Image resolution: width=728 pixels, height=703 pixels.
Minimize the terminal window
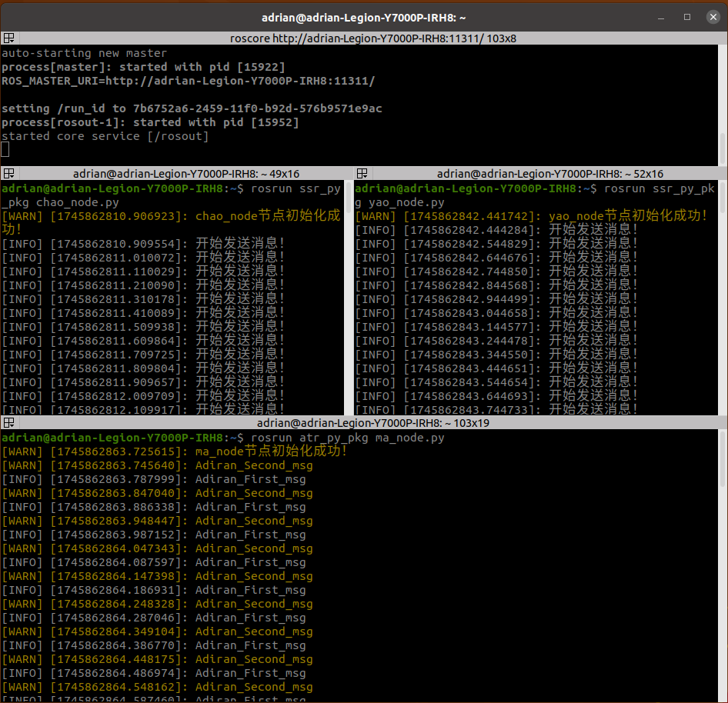coord(661,17)
